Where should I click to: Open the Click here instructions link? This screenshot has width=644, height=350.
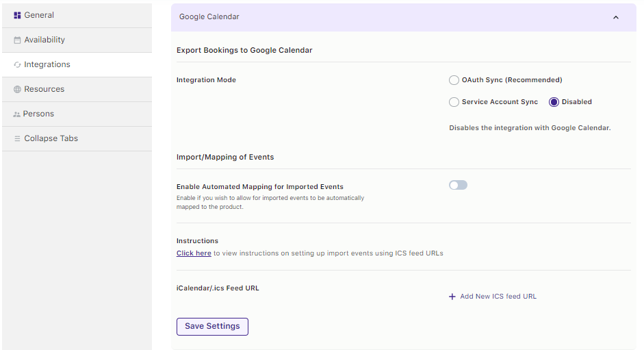coord(194,253)
